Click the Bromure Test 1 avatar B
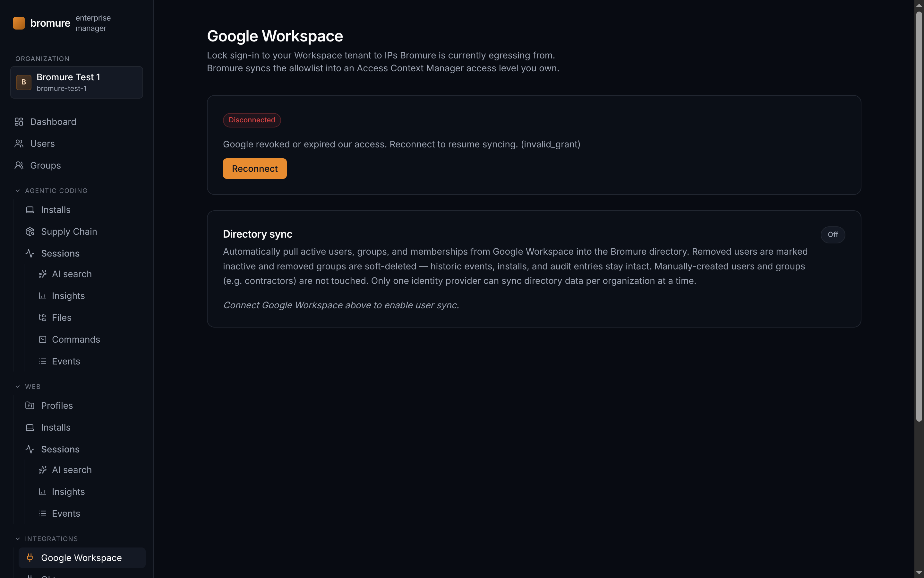 click(x=24, y=82)
